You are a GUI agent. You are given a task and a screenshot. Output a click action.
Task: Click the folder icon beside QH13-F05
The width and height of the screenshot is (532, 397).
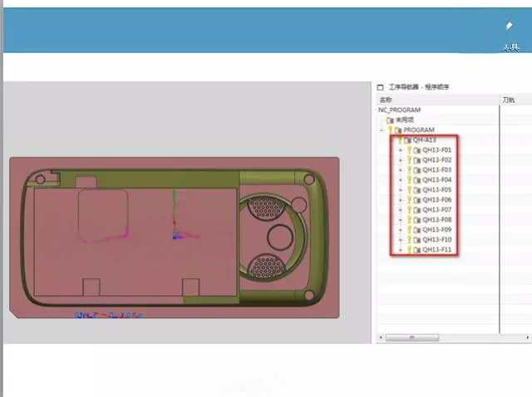[416, 190]
